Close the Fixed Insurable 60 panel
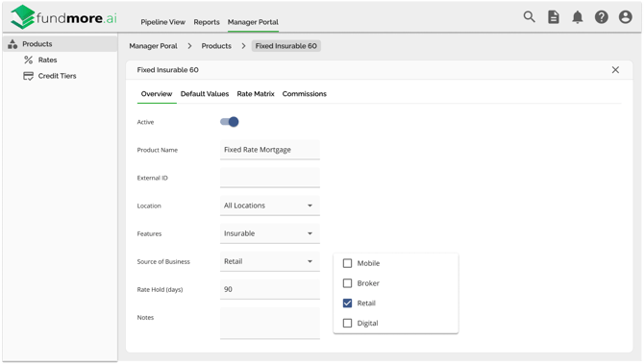 tap(615, 70)
